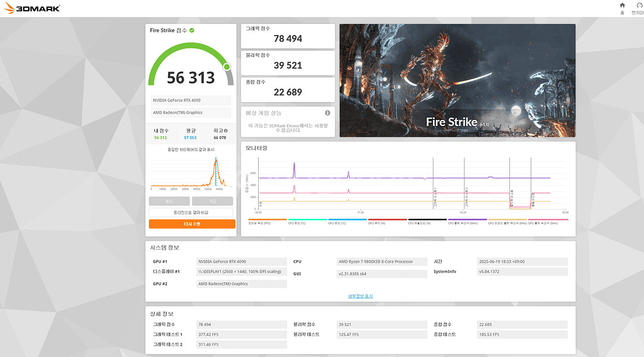
Task: Click 동일한 하드웨어의 결과 표시 label
Action: (191, 150)
